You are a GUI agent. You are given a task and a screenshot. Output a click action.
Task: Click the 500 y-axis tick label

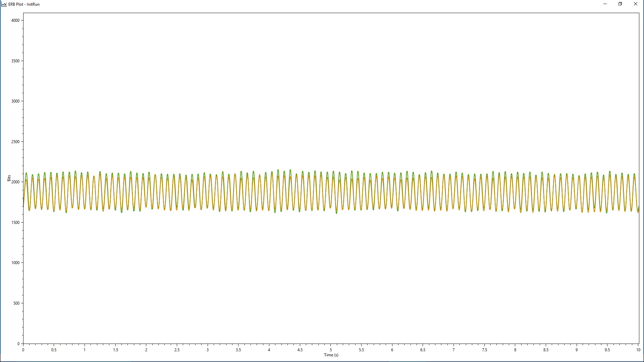coord(16,303)
